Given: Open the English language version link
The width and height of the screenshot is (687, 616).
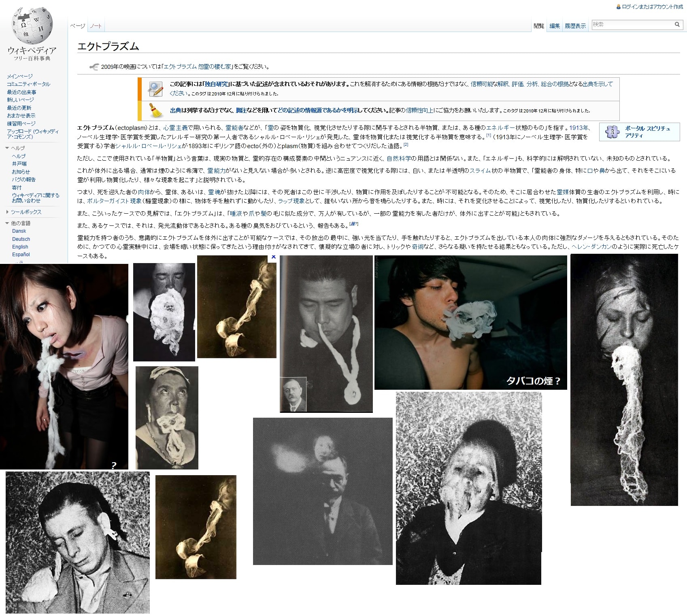Looking at the screenshot, I should point(20,247).
